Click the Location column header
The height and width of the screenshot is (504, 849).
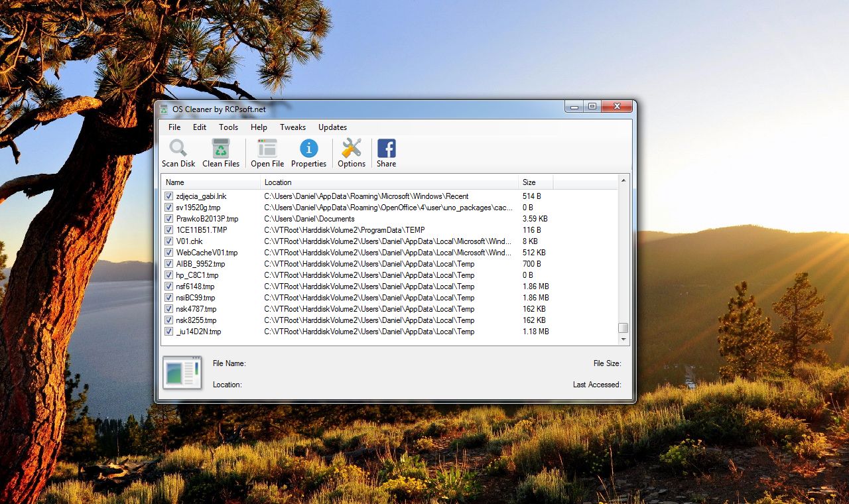pos(278,182)
